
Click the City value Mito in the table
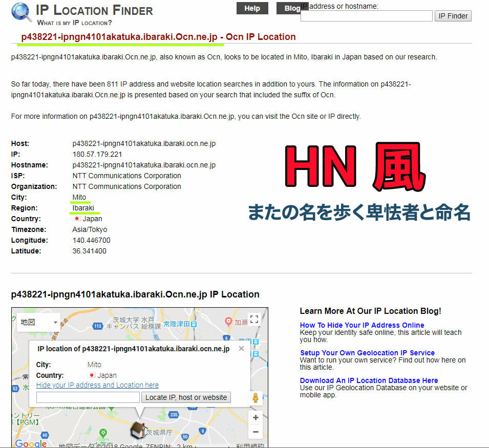click(x=79, y=197)
